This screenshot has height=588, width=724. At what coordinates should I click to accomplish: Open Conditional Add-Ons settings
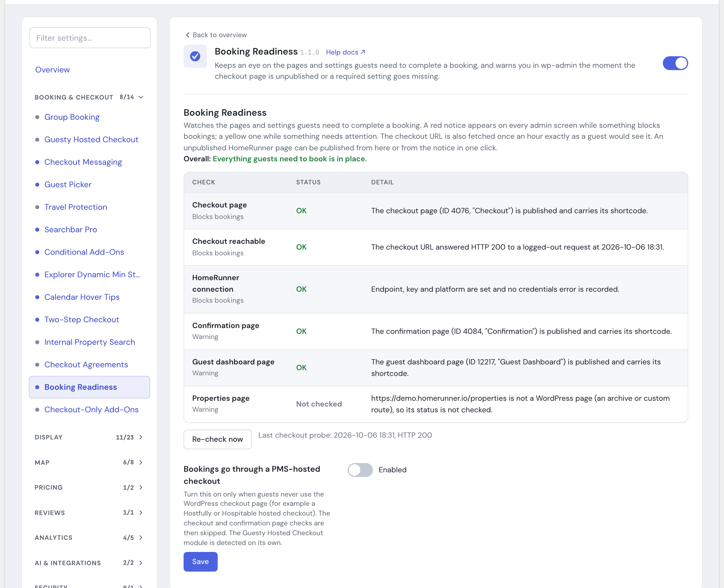(x=84, y=252)
